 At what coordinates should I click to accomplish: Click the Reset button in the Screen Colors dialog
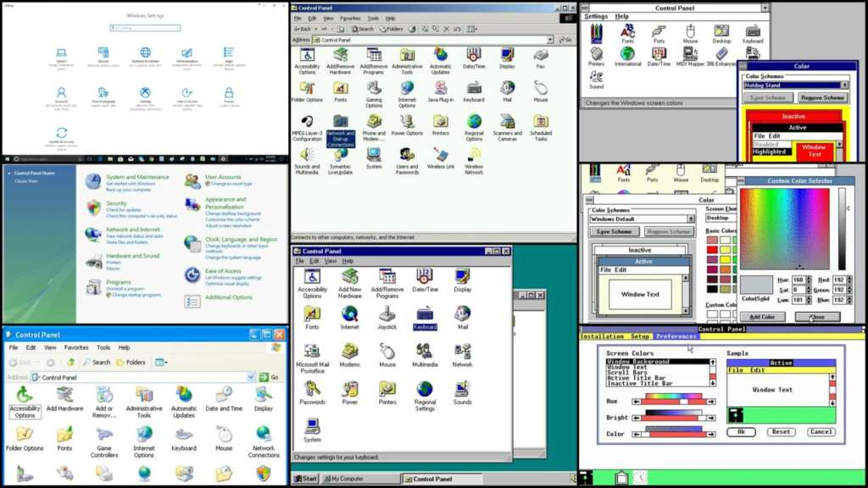click(x=781, y=432)
